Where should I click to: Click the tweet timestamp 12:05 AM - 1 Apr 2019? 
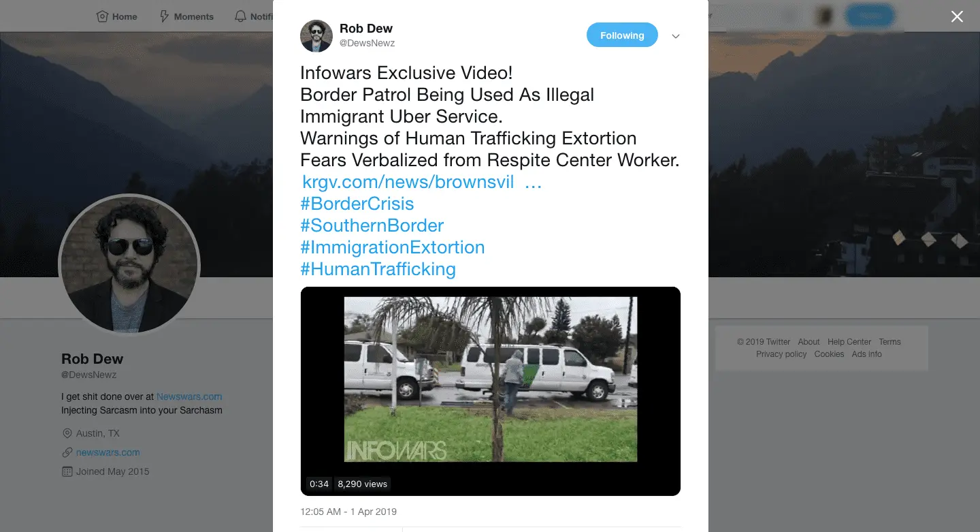click(348, 512)
